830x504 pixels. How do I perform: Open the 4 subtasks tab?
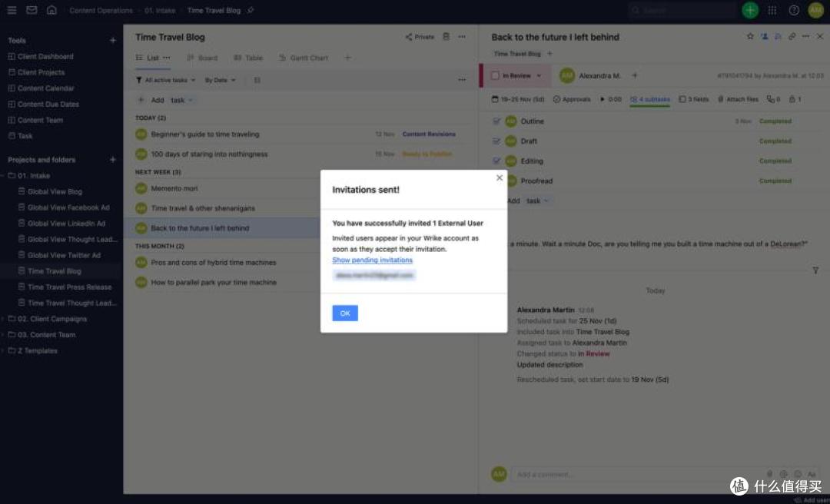[650, 99]
